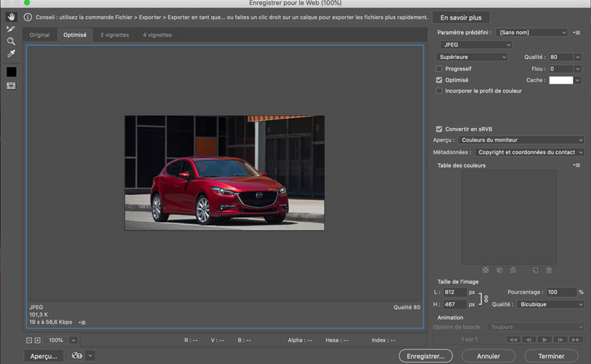The image size is (591, 364).
Task: Click the white Cache color swatch
Action: click(561, 80)
